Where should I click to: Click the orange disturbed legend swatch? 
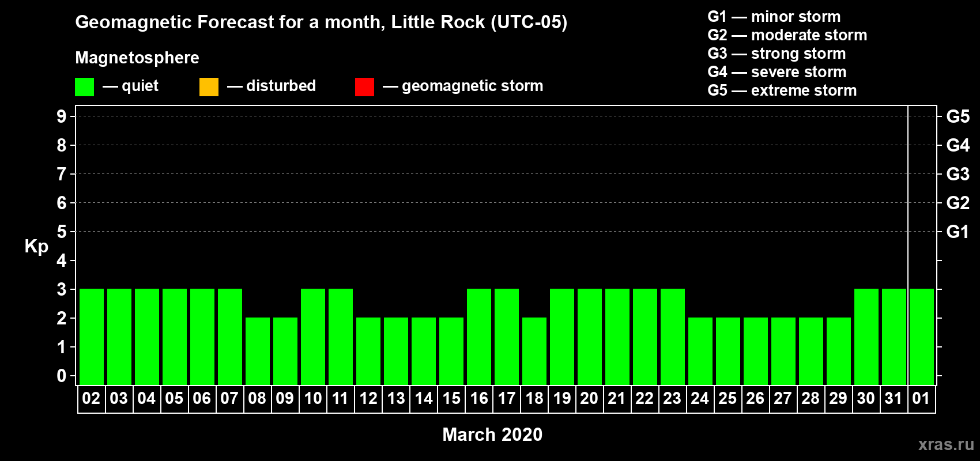coord(209,87)
